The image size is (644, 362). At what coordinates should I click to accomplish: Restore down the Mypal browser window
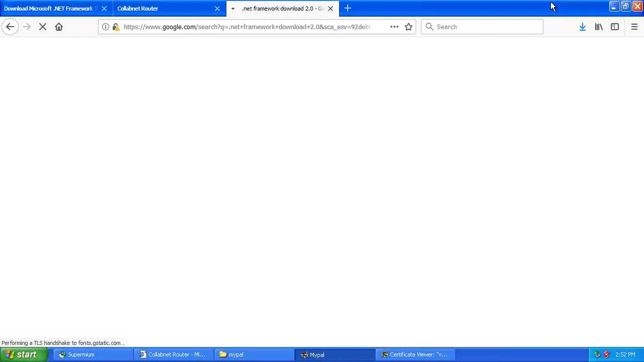click(625, 7)
